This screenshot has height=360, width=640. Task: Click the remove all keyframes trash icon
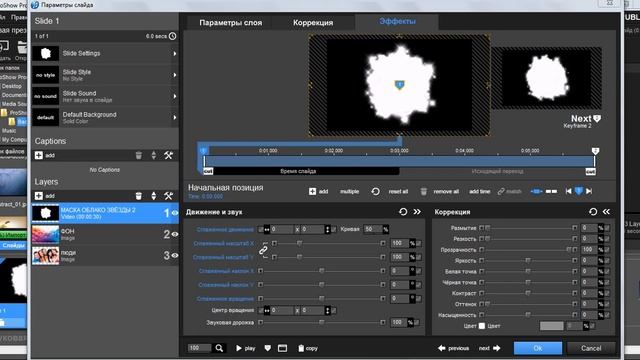(x=424, y=191)
